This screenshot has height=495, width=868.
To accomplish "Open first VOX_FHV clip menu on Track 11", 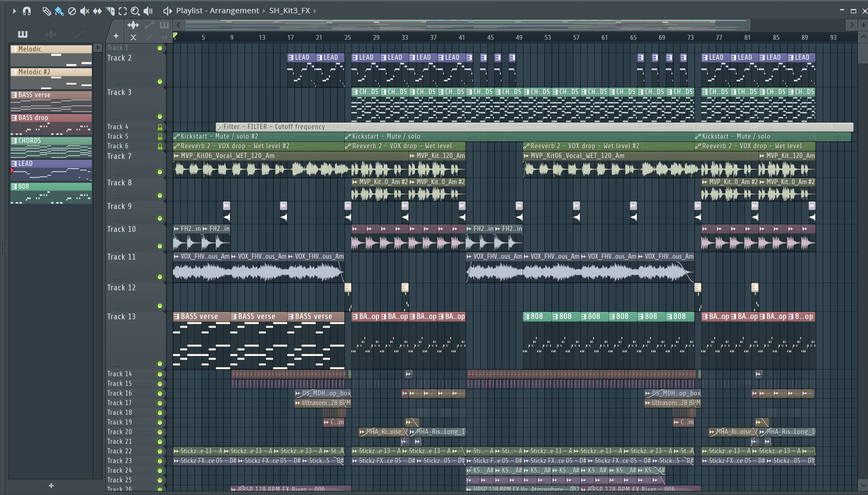I will [x=176, y=256].
